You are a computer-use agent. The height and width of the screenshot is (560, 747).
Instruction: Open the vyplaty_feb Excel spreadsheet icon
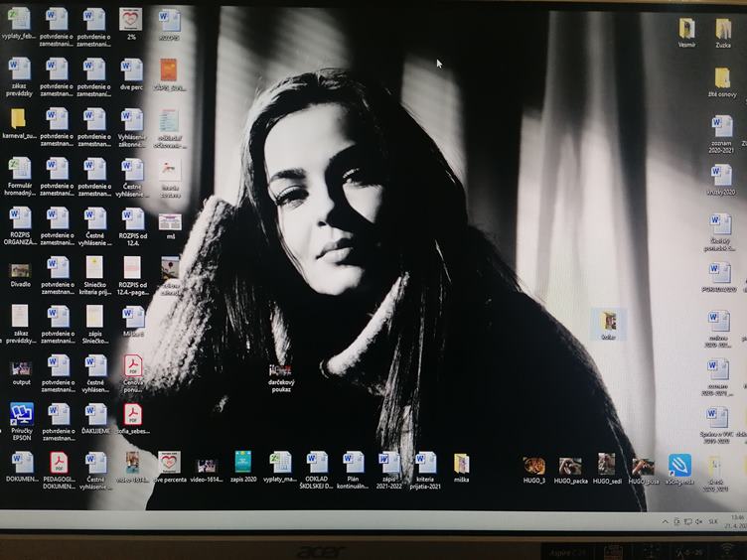point(20,19)
